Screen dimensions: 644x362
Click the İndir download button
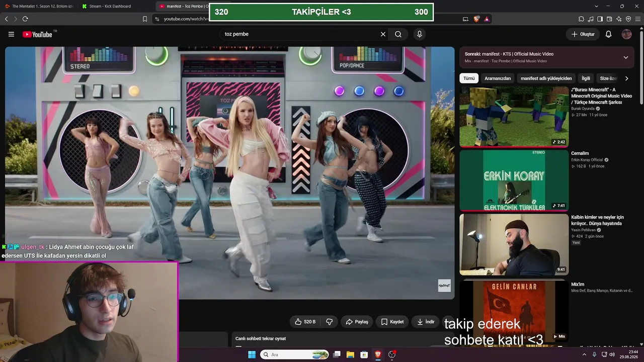(426, 322)
